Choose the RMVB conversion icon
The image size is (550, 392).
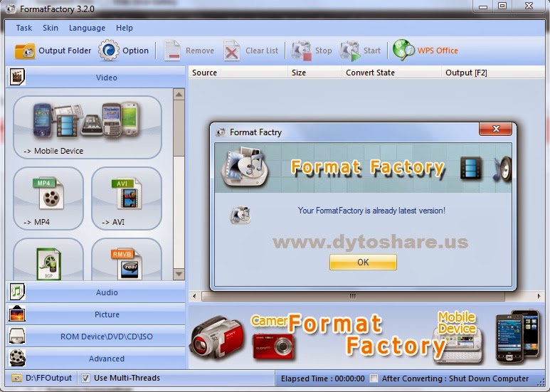tap(127, 264)
